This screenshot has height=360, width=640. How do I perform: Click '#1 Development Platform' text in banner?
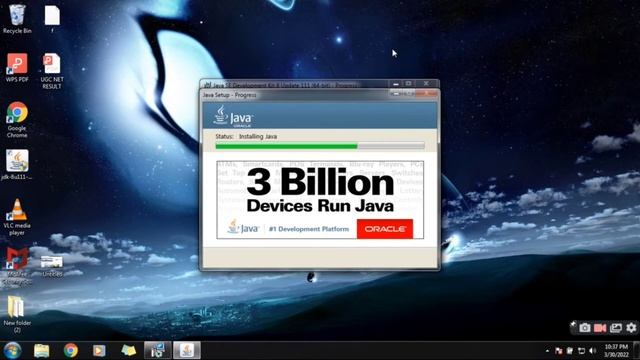[309, 229]
